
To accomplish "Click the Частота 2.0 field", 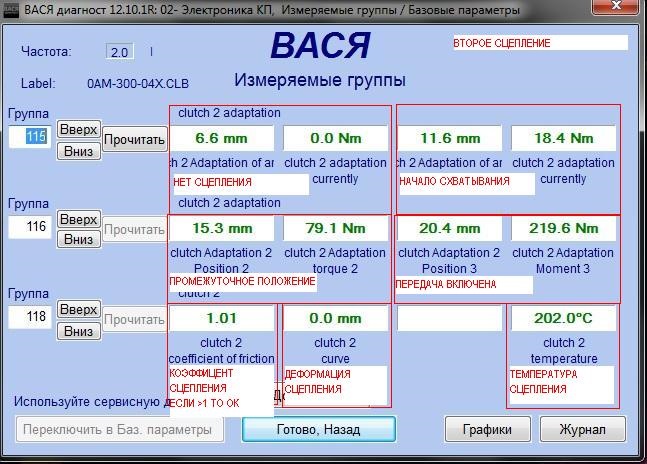I will (x=120, y=52).
